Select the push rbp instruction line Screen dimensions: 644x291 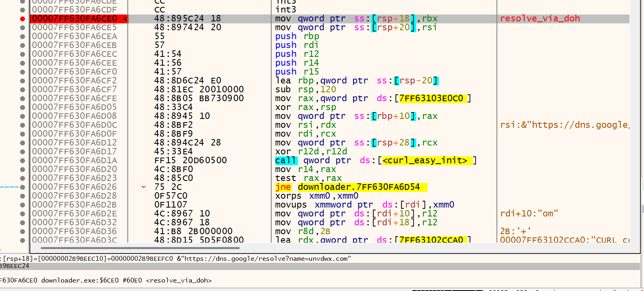[297, 36]
